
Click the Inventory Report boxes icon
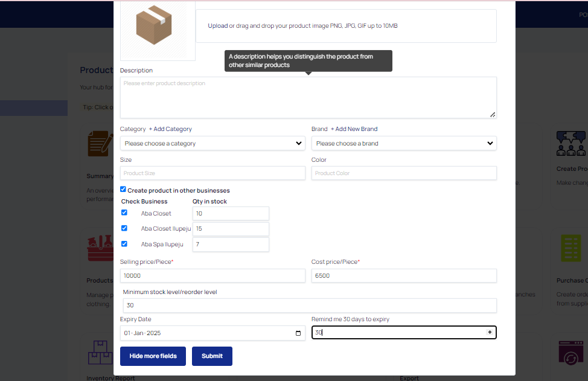100,353
